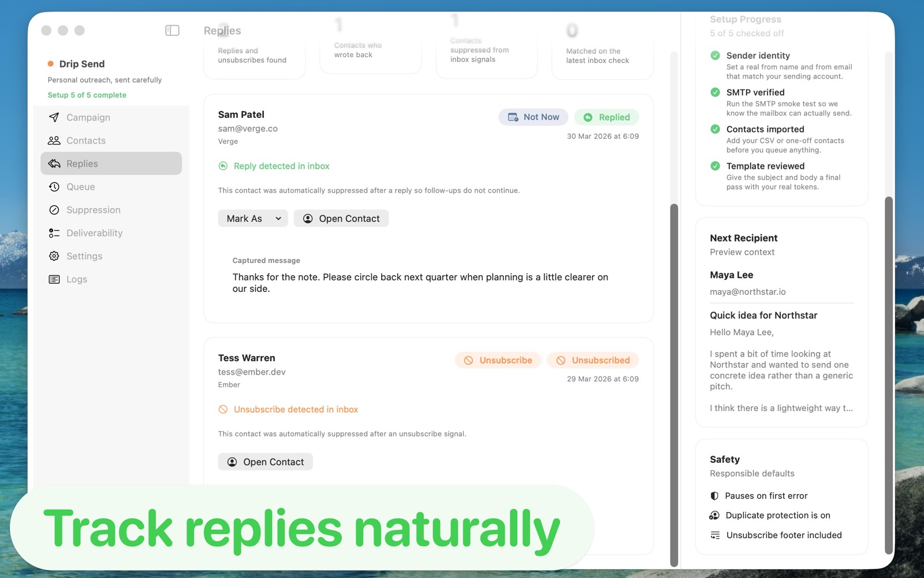Open Contact for Sam Patel
The width and height of the screenshot is (924, 578).
click(341, 218)
